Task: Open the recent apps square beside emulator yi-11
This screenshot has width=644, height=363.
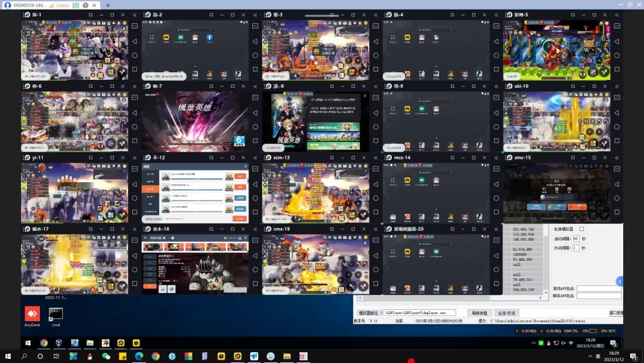Action: coord(134,212)
